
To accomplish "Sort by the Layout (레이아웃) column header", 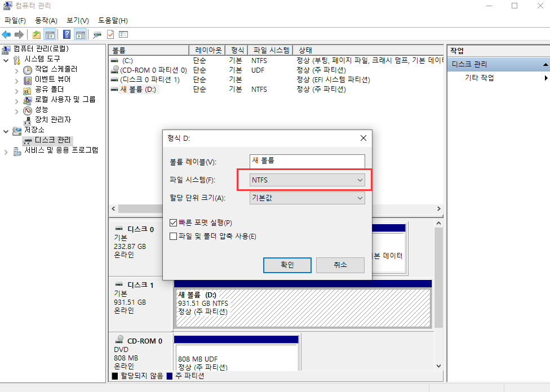I will (x=207, y=50).
